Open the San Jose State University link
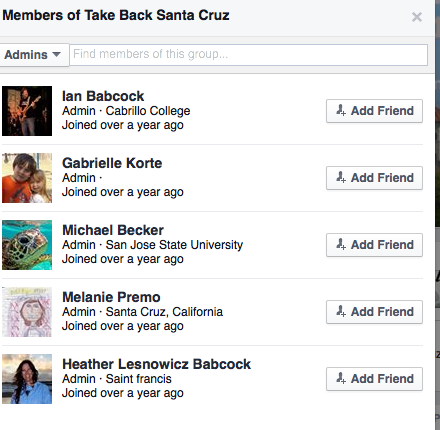 pyautogui.click(x=174, y=245)
